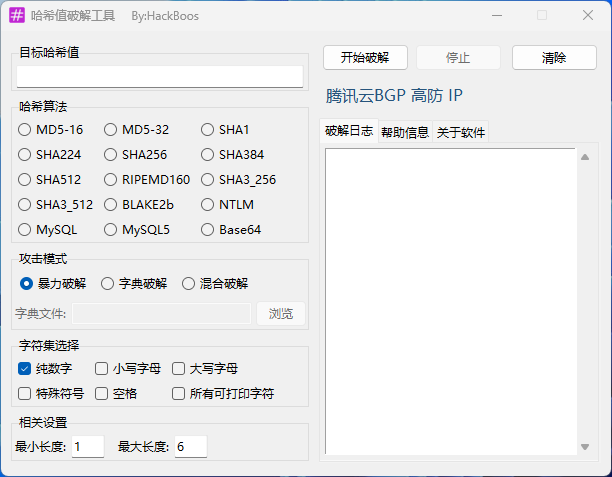
Task: Open the 帮助信息 tab
Action: pos(405,133)
